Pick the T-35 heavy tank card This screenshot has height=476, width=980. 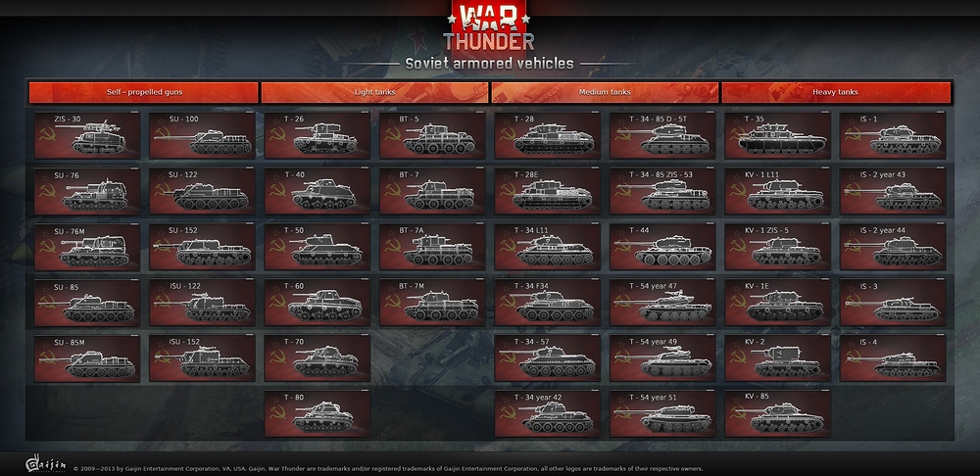point(777,135)
